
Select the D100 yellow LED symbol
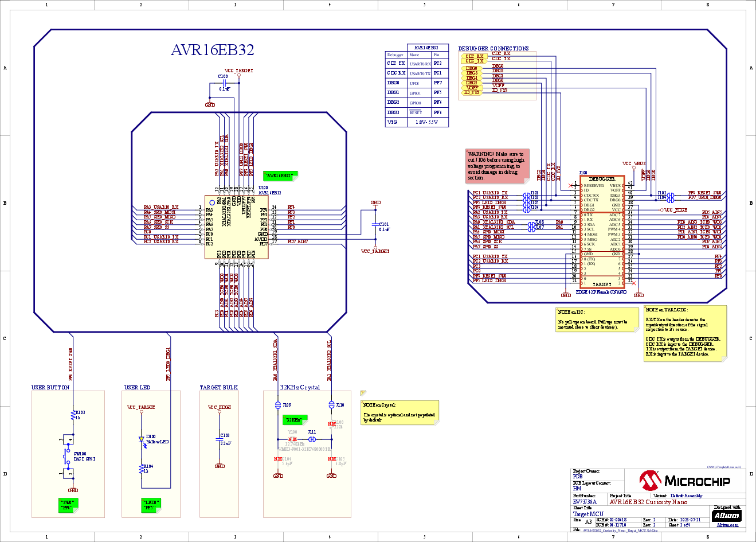pos(142,440)
